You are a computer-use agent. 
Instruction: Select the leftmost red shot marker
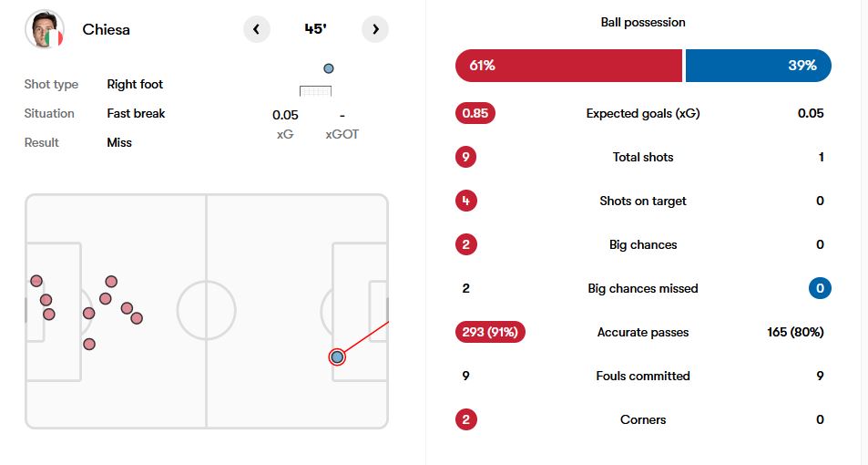pos(36,281)
